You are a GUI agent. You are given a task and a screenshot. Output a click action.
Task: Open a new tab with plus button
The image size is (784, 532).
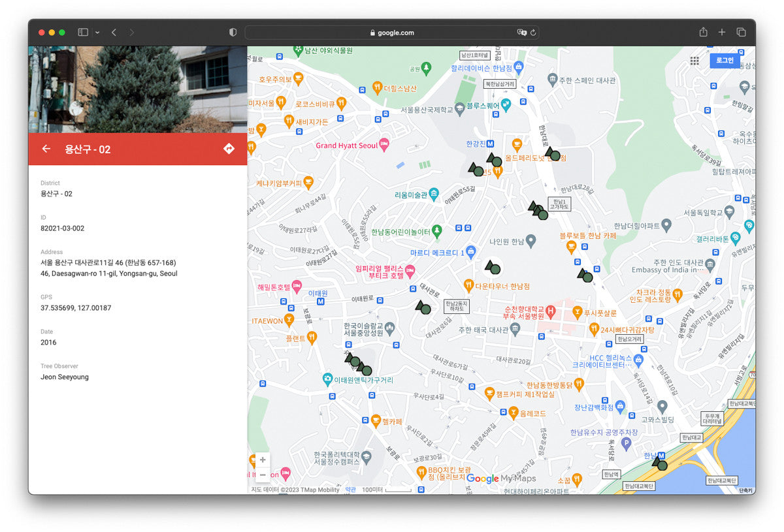(x=722, y=32)
